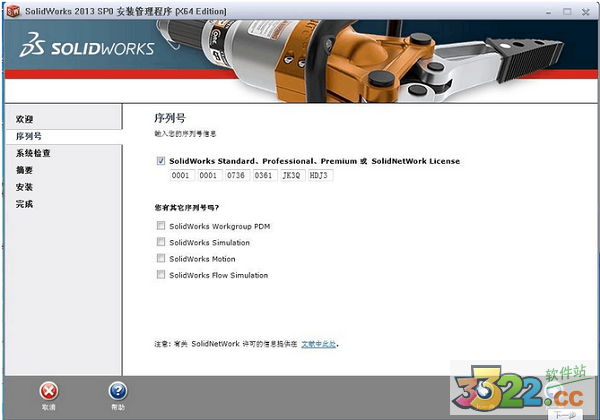Viewport: 600px width, 420px height.
Task: Click serial field containing 0361
Action: coord(265,175)
